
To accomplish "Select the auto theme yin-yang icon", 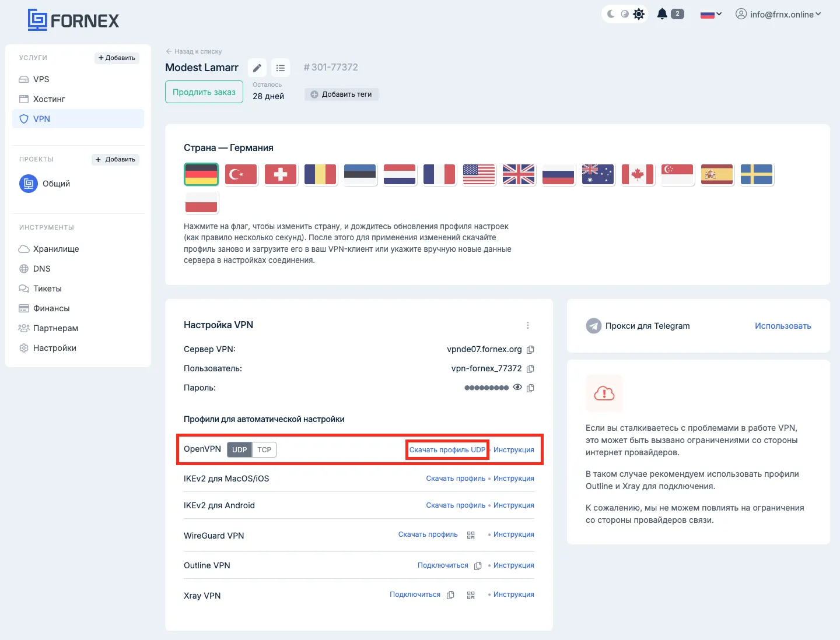I will (625, 14).
